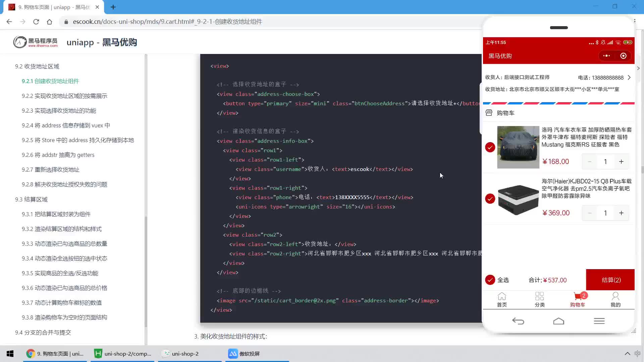Open 首页 tab in phone preview

pos(502,299)
